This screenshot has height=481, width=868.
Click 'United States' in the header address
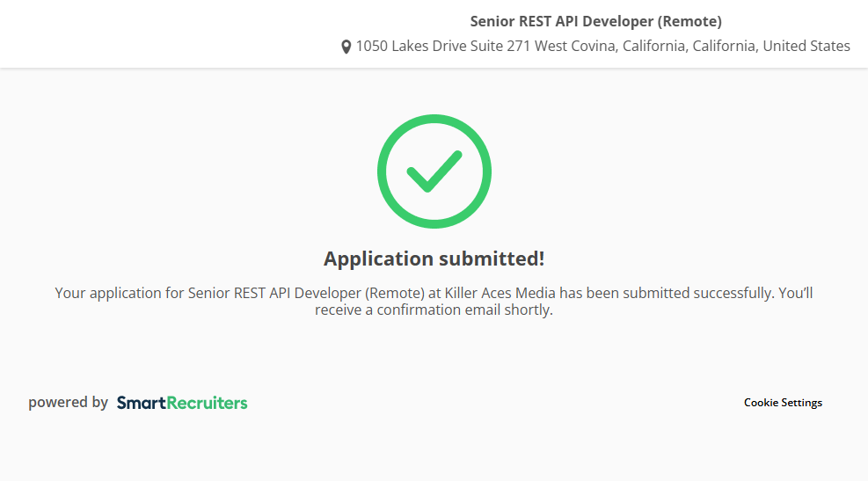pos(806,47)
